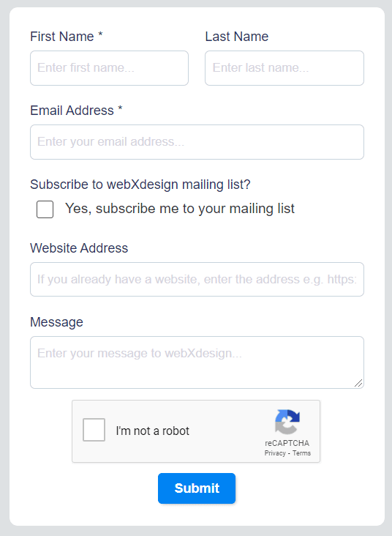Screen dimensions: 392x536
Task: Click the First Name label
Action: pyautogui.click(x=67, y=37)
